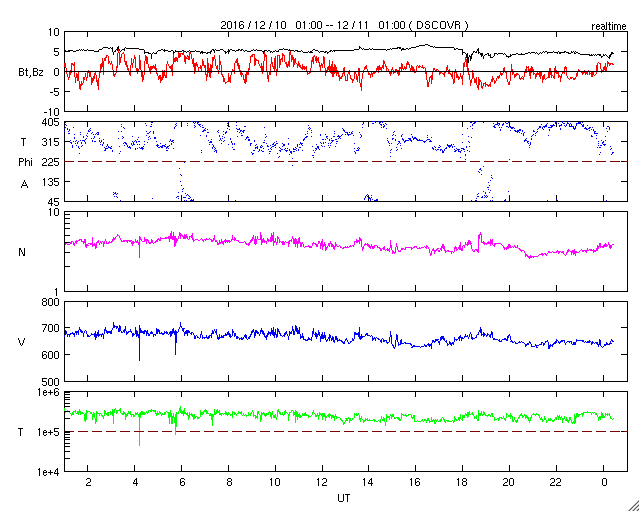Click the "1e+4" temperature tick label
Screen dimensions: 640x512
pyautogui.click(x=49, y=472)
